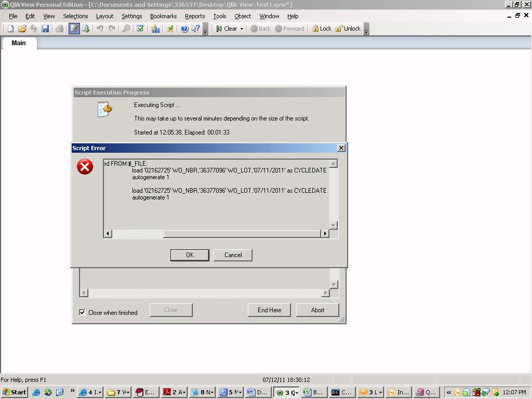This screenshot has width=532, height=399.
Task: Open the QlikView taskbar group
Action: 287,393
